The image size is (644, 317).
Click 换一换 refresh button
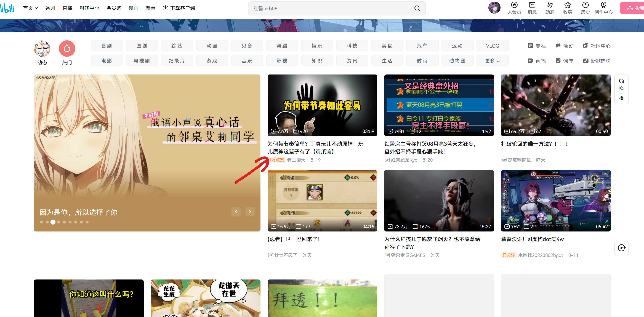pos(621,89)
